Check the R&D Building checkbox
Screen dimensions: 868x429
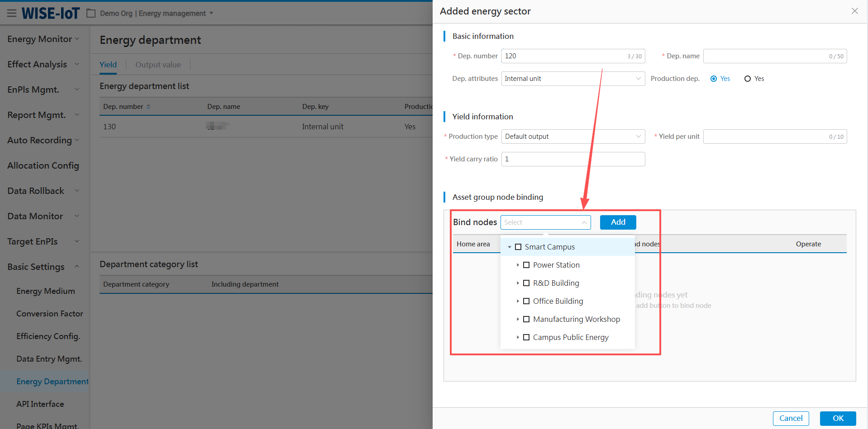pyautogui.click(x=526, y=283)
